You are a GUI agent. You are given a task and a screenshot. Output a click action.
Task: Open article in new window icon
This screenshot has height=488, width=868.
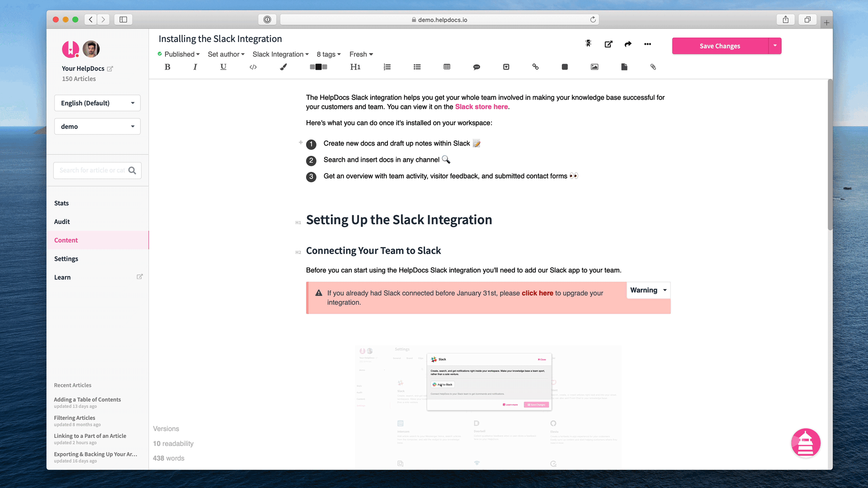tap(609, 44)
